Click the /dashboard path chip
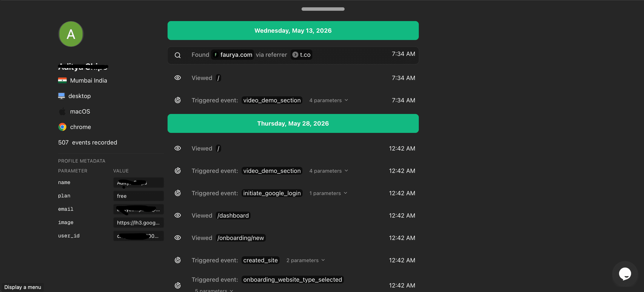Image resolution: width=644 pixels, height=292 pixels. click(233, 215)
